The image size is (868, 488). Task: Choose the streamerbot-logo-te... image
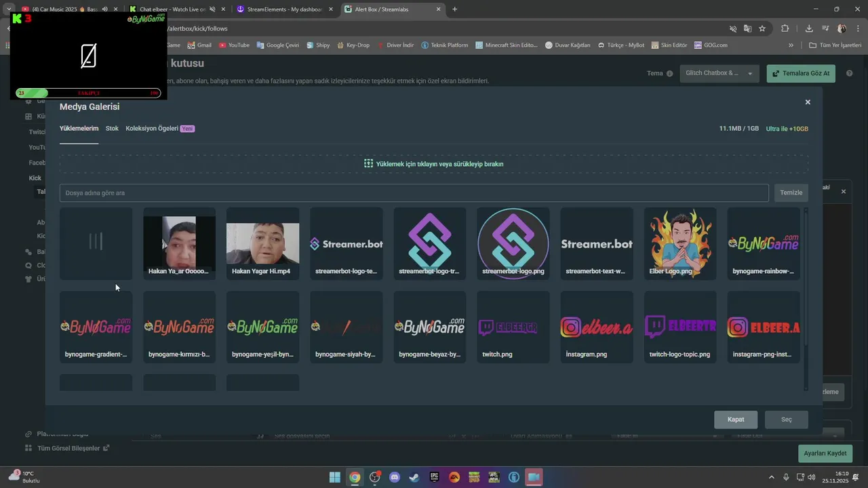(346, 244)
